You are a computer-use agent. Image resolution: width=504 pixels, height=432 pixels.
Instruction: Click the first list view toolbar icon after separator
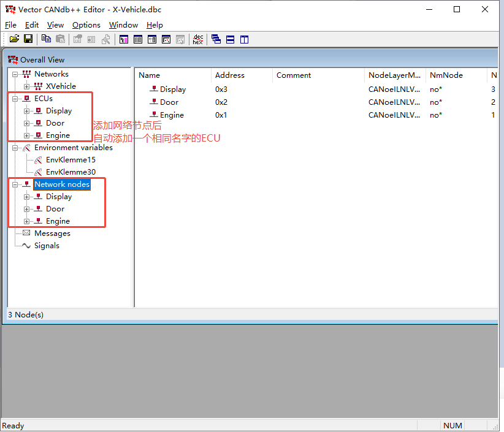(124, 39)
